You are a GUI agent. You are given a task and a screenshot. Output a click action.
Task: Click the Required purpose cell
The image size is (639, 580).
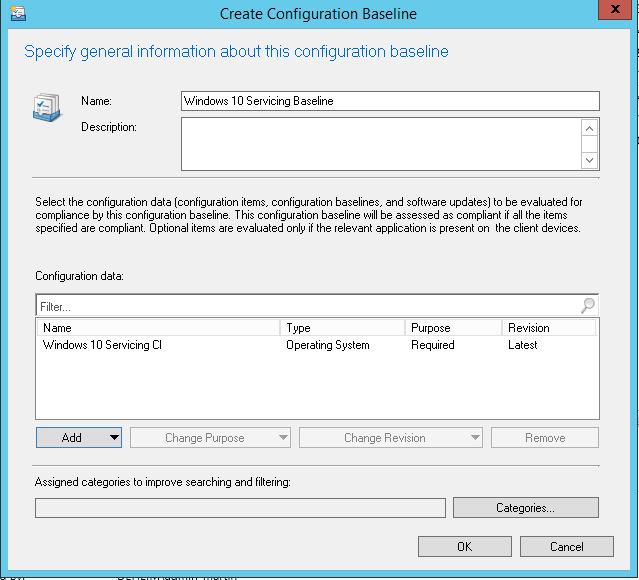(432, 345)
